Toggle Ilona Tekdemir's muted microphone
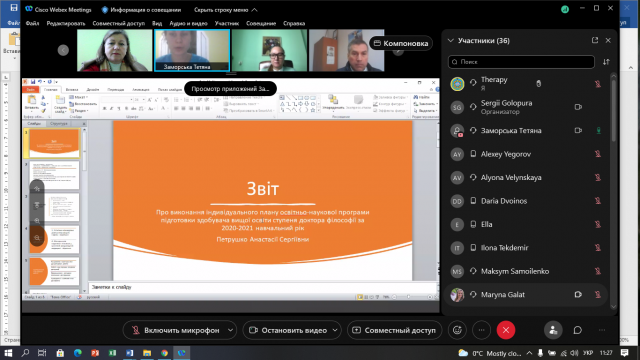 point(598,248)
